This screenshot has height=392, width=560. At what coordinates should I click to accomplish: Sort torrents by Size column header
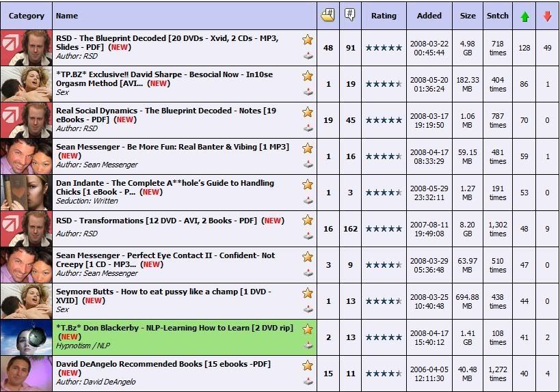click(468, 16)
